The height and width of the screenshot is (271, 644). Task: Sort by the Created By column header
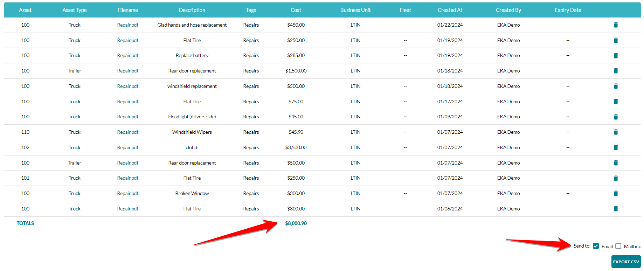pyautogui.click(x=508, y=10)
